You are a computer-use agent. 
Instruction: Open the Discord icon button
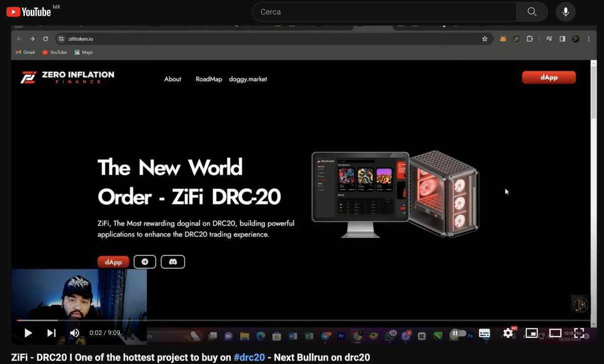click(173, 262)
